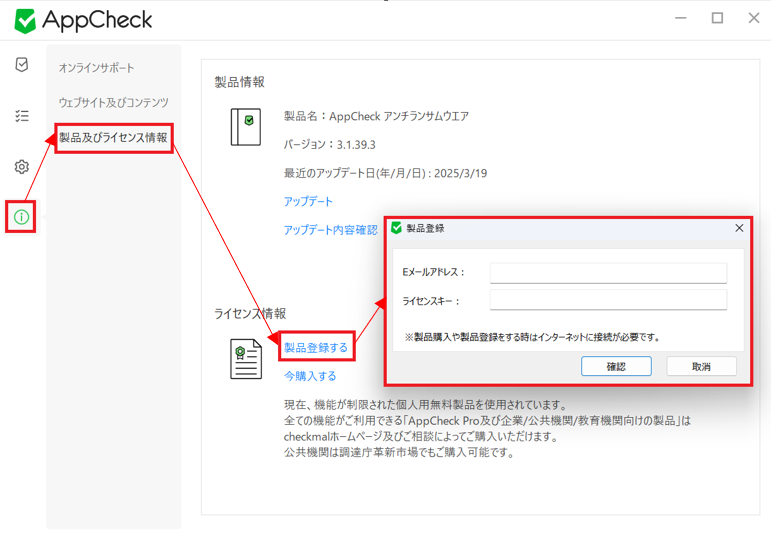Close the 製品登録 dialog
Image resolution: width=771 pixels, height=533 pixels.
pyautogui.click(x=739, y=228)
